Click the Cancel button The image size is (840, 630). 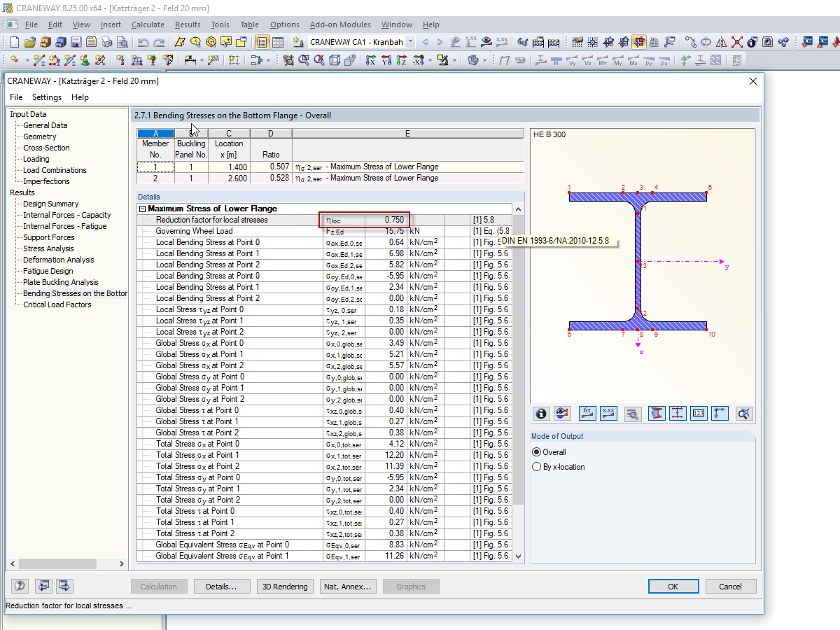pos(731,587)
